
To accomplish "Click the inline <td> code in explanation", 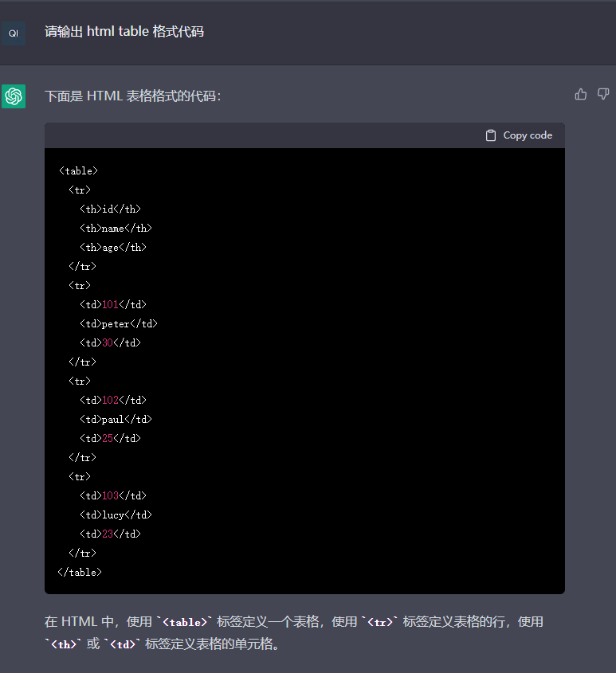I will pyautogui.click(x=123, y=644).
